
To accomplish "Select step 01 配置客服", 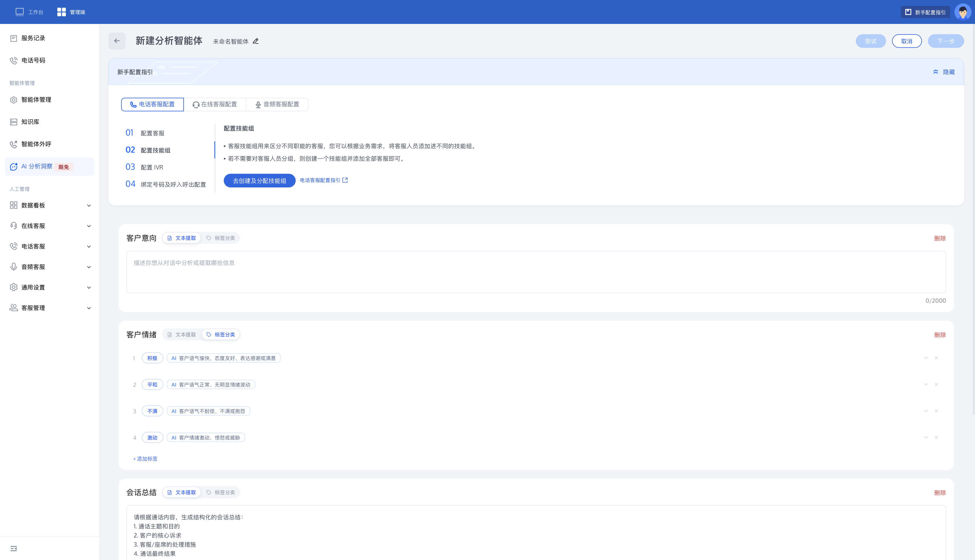I will point(145,133).
